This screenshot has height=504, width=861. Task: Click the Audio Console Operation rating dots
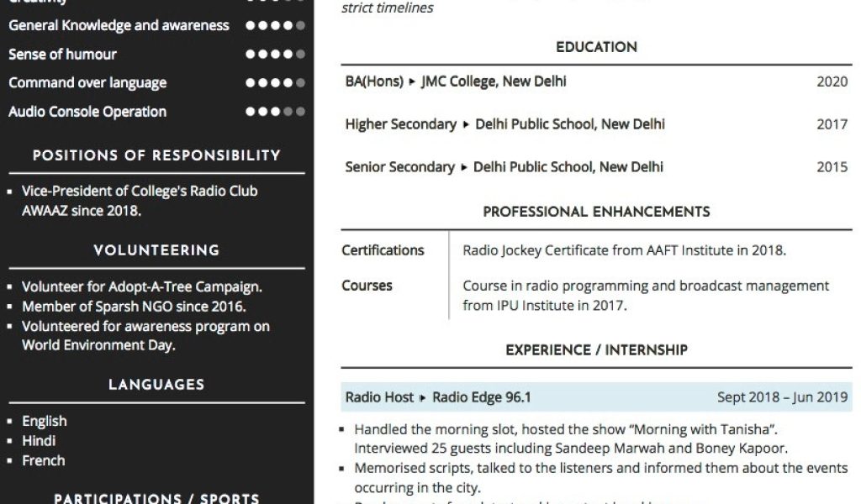point(275,112)
